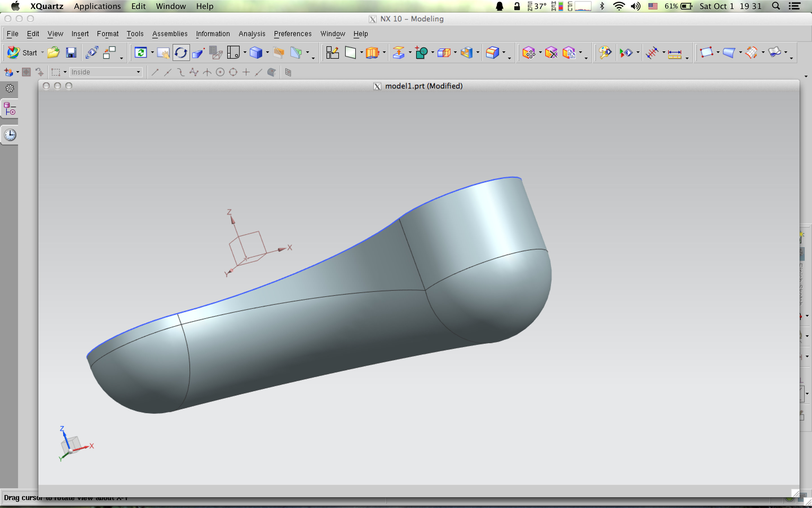Open the History clock sidebar tab

pos(10,135)
